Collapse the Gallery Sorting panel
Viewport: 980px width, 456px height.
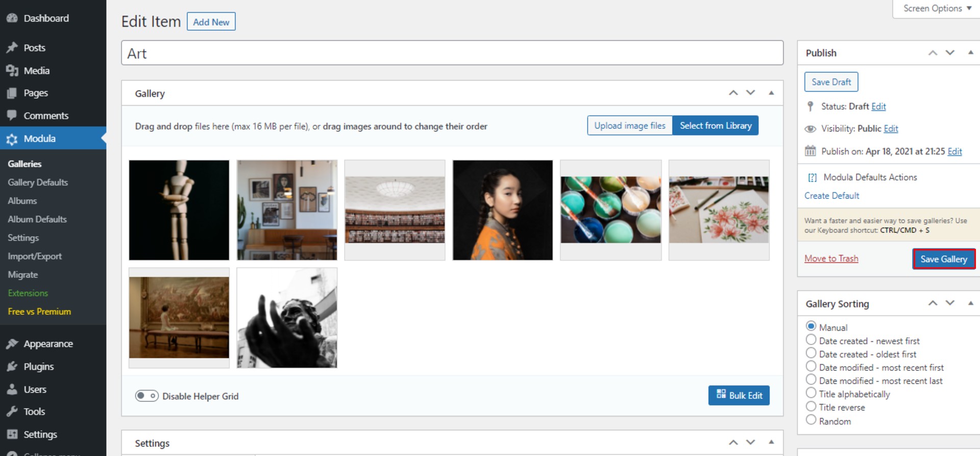pos(970,303)
